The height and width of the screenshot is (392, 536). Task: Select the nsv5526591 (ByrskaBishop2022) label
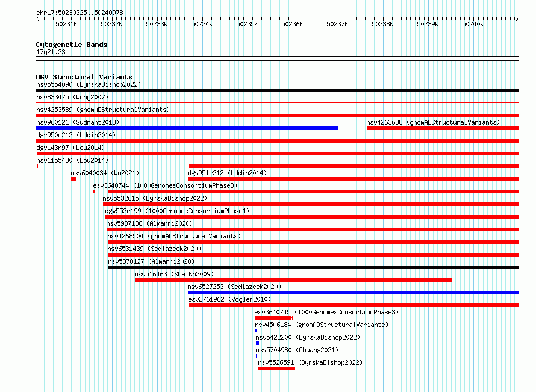pos(310,362)
